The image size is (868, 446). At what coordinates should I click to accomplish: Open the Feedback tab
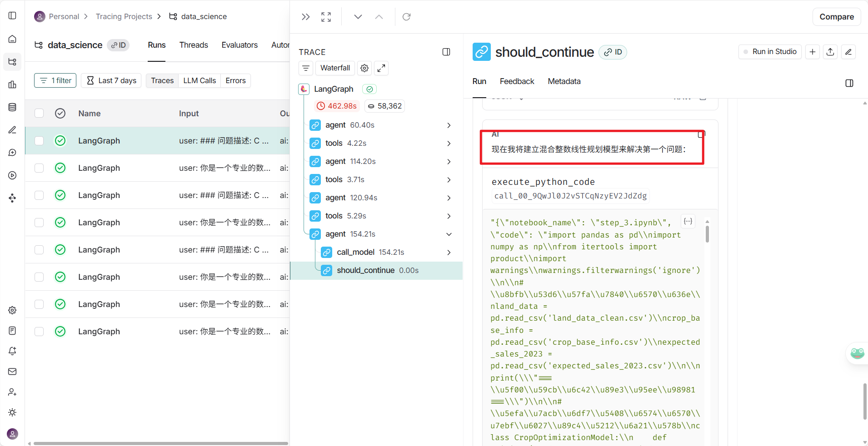[517, 81]
